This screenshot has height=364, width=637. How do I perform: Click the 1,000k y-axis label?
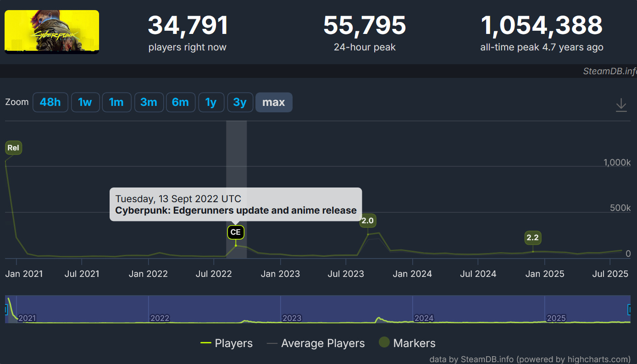[617, 163]
